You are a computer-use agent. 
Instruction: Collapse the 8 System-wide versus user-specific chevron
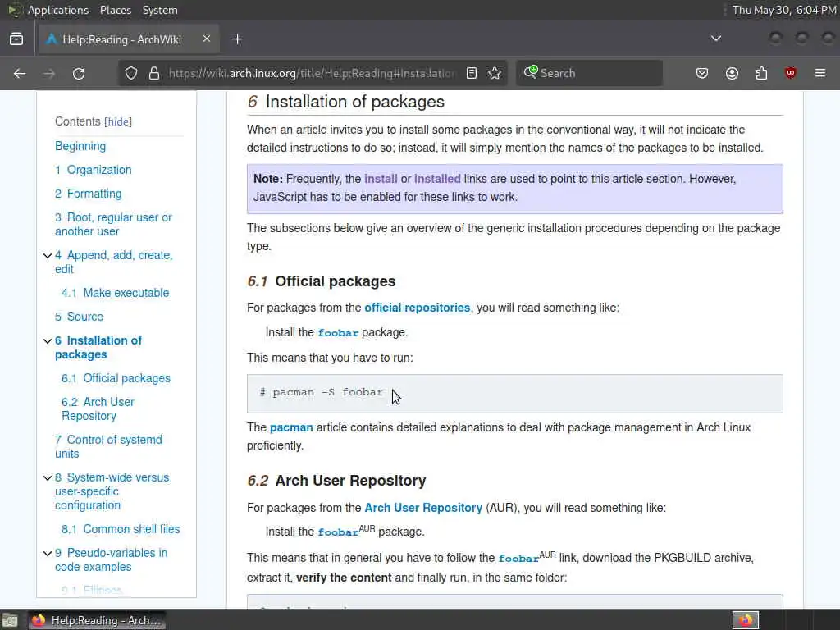coord(48,478)
